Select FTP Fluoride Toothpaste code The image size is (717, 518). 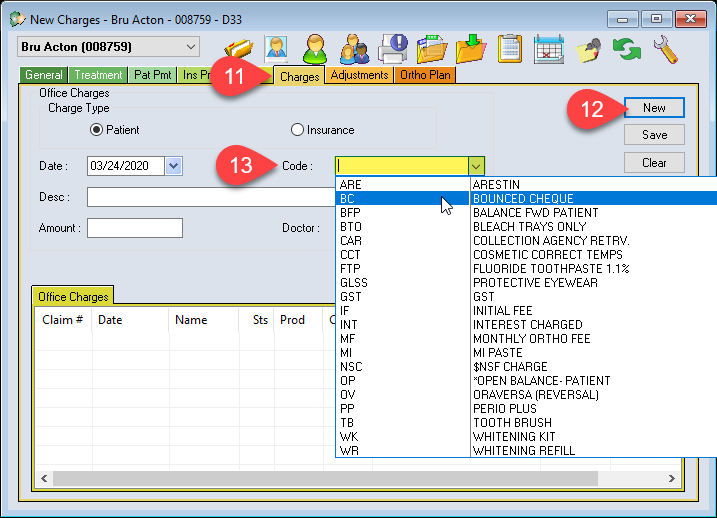[526, 269]
